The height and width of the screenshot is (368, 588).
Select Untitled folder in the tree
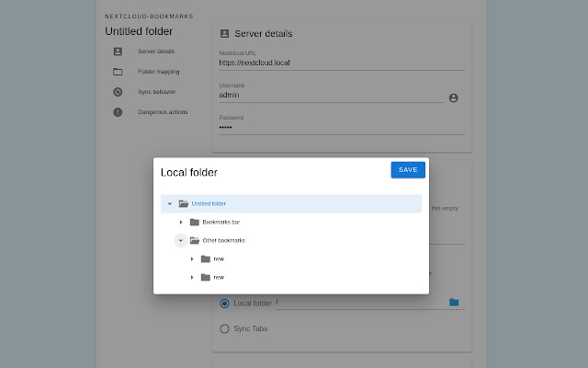click(x=209, y=203)
